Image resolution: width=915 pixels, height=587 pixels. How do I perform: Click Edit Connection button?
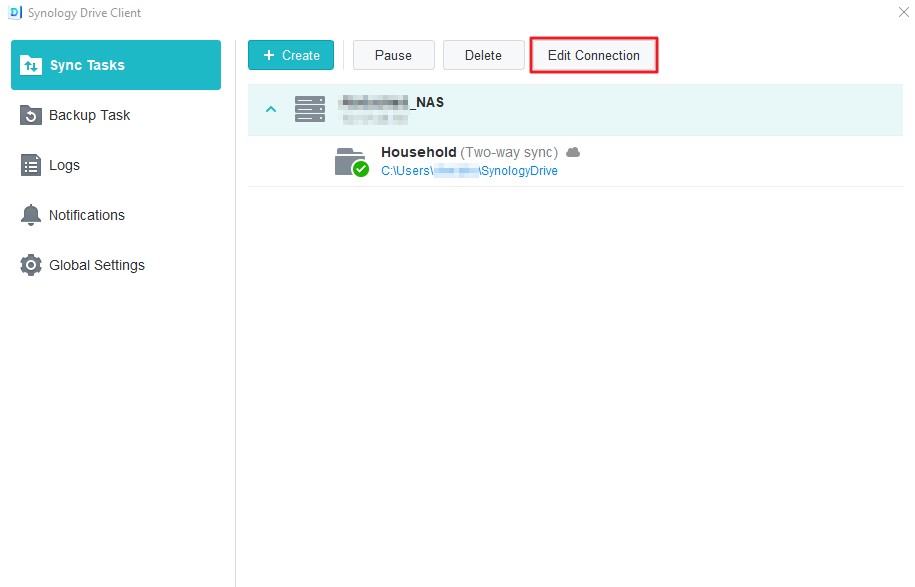593,55
